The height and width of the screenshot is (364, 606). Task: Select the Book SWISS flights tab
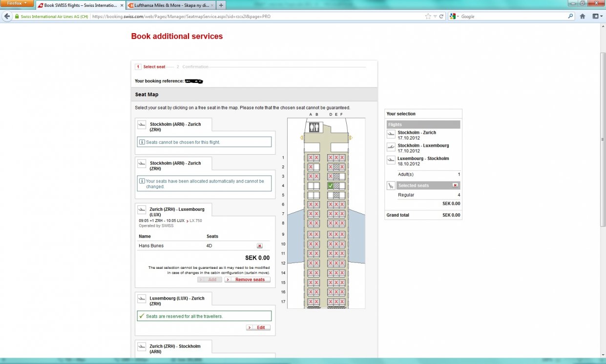pyautogui.click(x=80, y=5)
